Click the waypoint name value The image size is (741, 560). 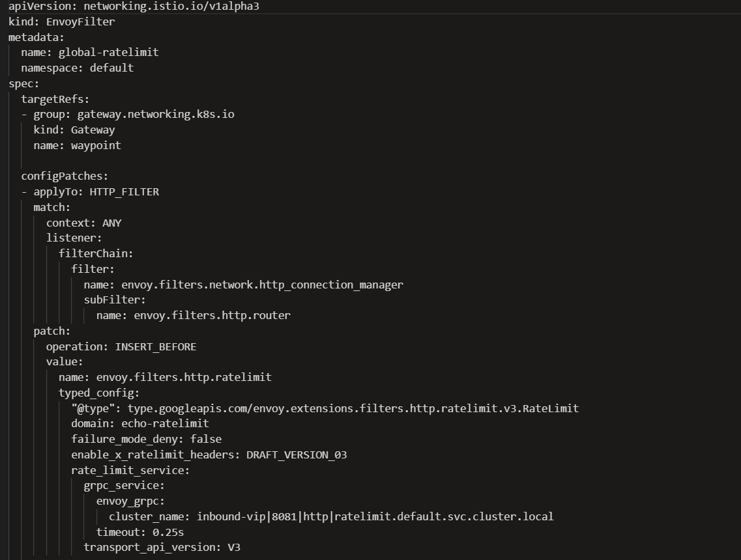click(x=96, y=145)
